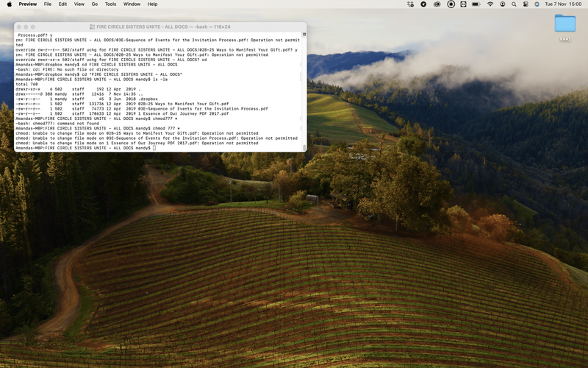Open the Wi-Fi status menu

pyautogui.click(x=490, y=4)
